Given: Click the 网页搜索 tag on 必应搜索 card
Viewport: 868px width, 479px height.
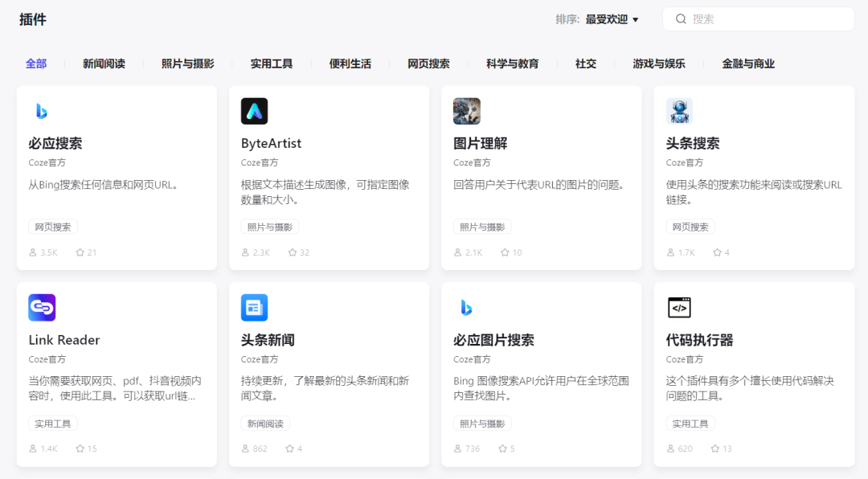Looking at the screenshot, I should click(x=53, y=227).
